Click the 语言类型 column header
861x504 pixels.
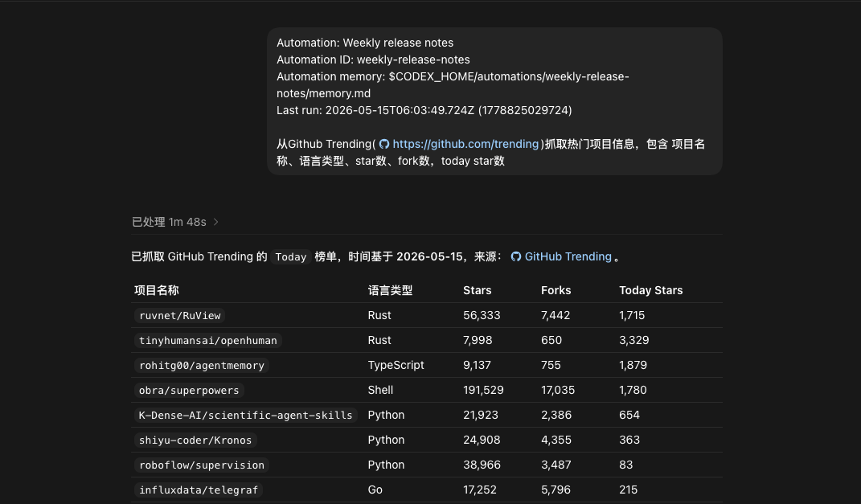(390, 290)
